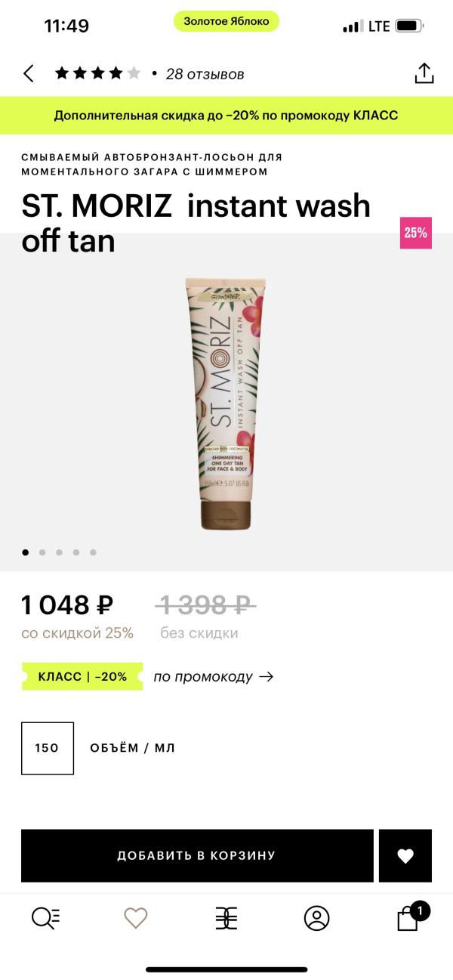Tap the Золотое Яблоко return pill

[x=226, y=21]
